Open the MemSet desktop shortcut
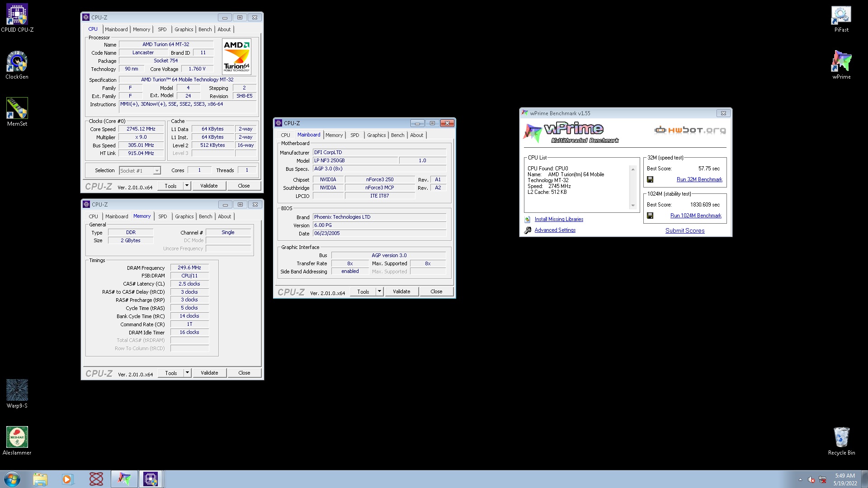 tap(17, 112)
